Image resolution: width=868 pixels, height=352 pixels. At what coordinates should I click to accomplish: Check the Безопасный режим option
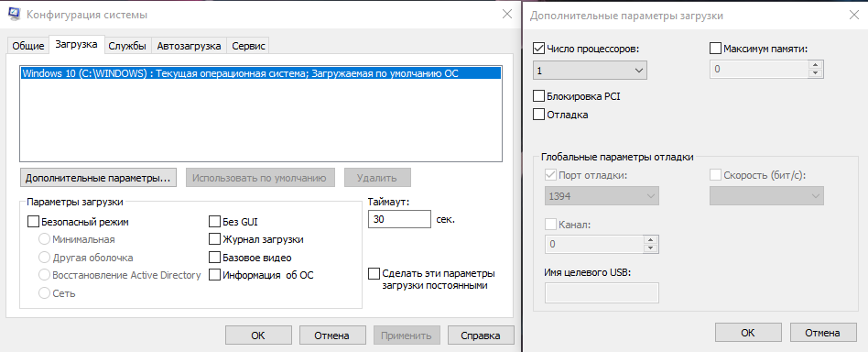pyautogui.click(x=33, y=222)
